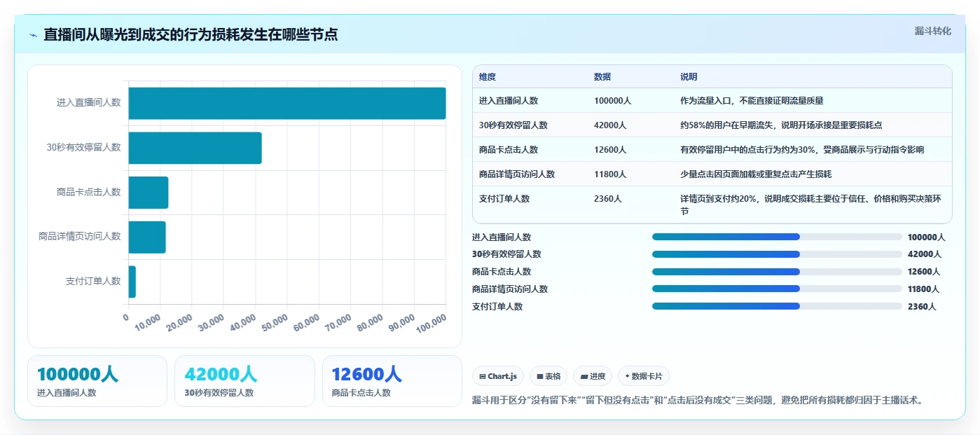This screenshot has height=435, width=980.
Task: Click the description 少量点击因页面加载或重复点击产生损耗
Action: (x=756, y=174)
